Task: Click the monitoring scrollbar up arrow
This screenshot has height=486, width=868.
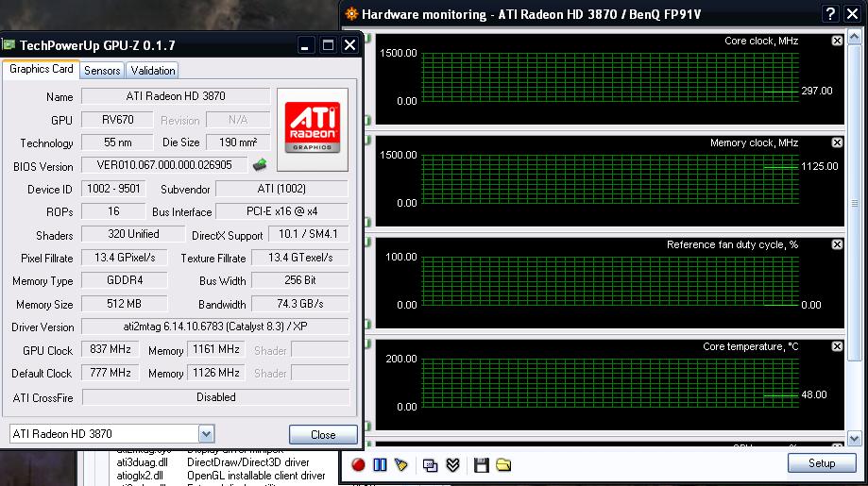Action: tap(854, 38)
